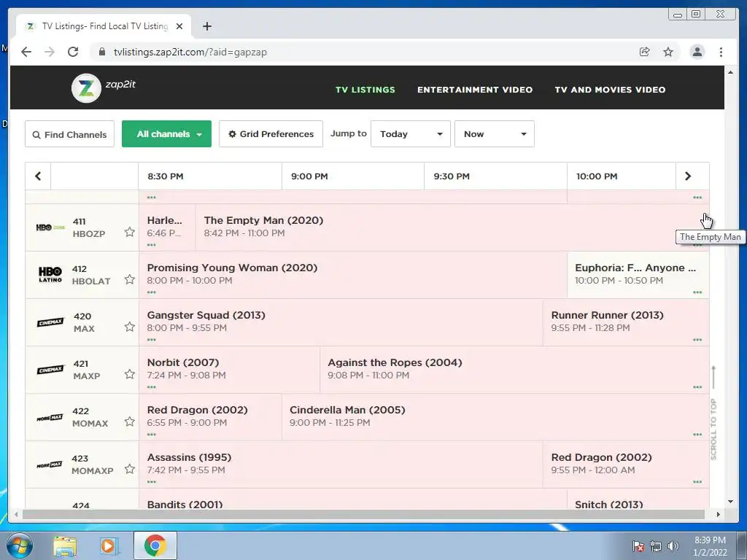
Task: Click MoreMax logo for channel 423
Action: (50, 464)
